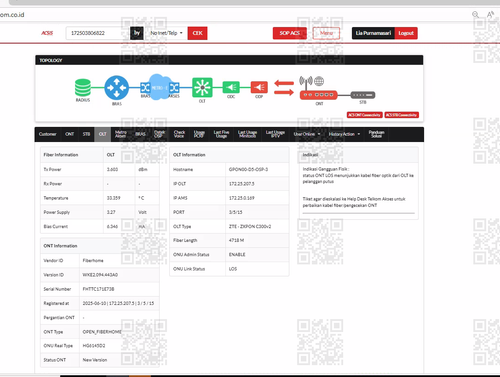Image resolution: width=500 pixels, height=377 pixels.
Task: Click the wireless antenna icon above ONT
Action: pyautogui.click(x=306, y=81)
